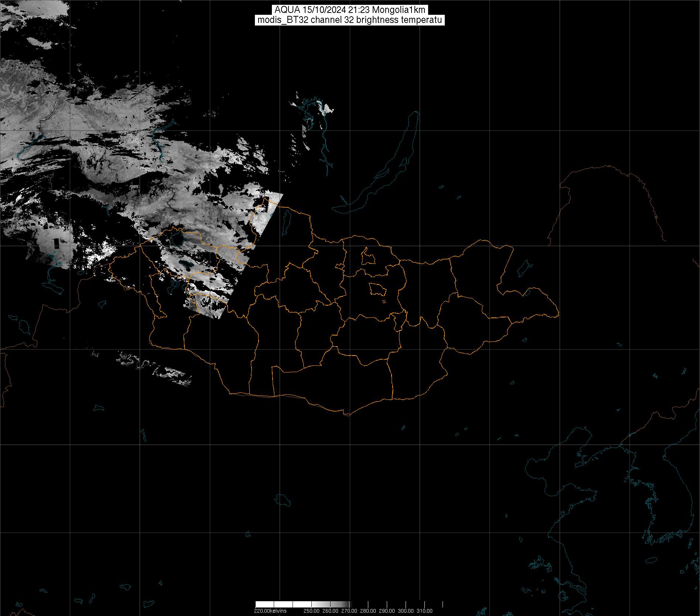Click the 290.00 label on the colorbar

coord(387,611)
